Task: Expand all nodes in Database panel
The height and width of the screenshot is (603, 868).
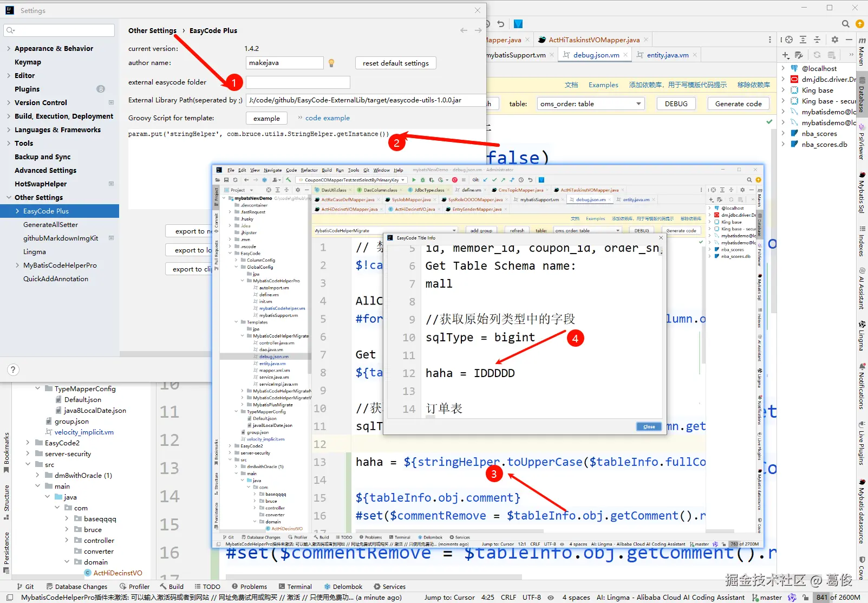Action: [x=803, y=40]
